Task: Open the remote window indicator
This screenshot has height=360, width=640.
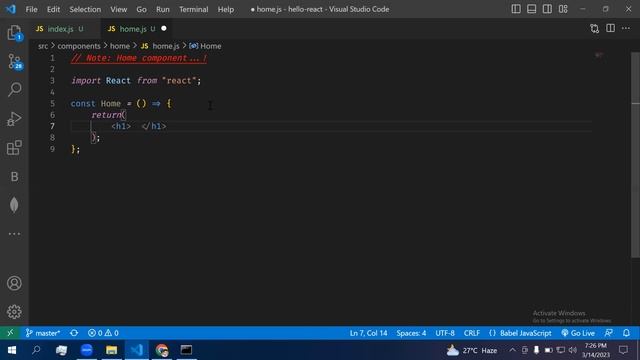Action: [10, 333]
